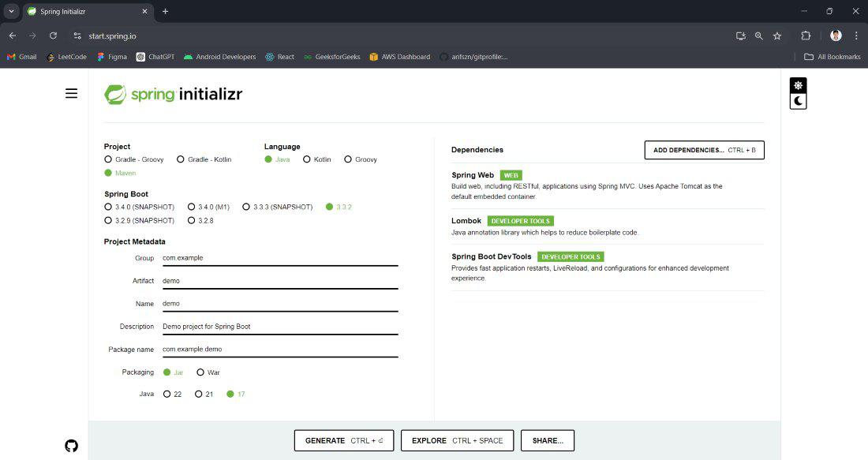
Task: Click the Spring Initializr logo
Action: coord(174,94)
